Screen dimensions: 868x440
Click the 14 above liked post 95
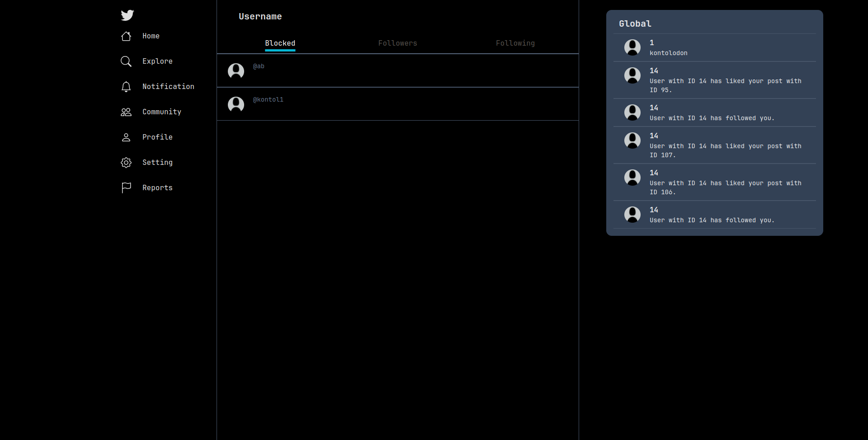654,71
